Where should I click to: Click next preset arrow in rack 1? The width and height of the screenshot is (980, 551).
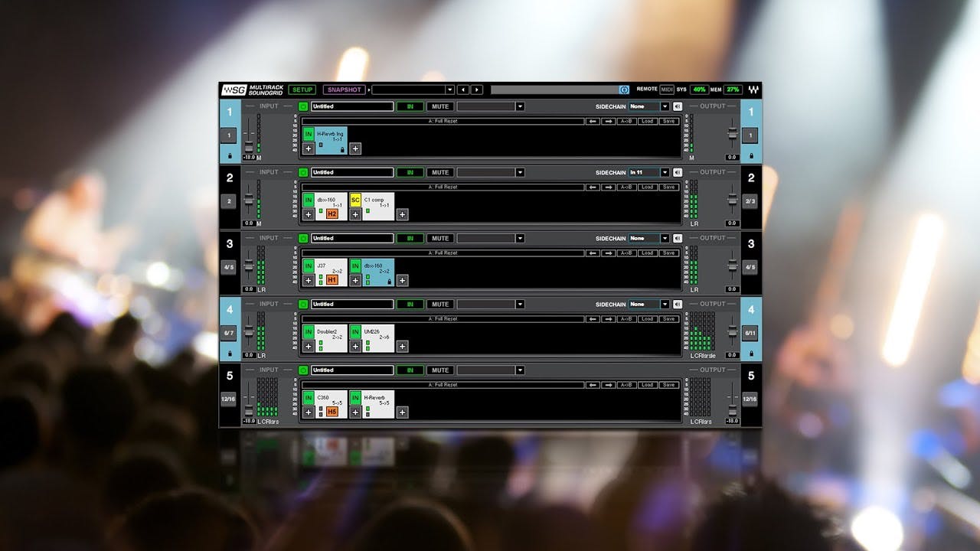609,121
